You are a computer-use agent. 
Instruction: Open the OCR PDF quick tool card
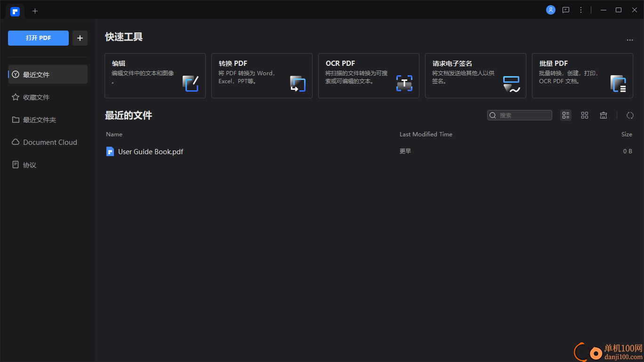click(369, 76)
